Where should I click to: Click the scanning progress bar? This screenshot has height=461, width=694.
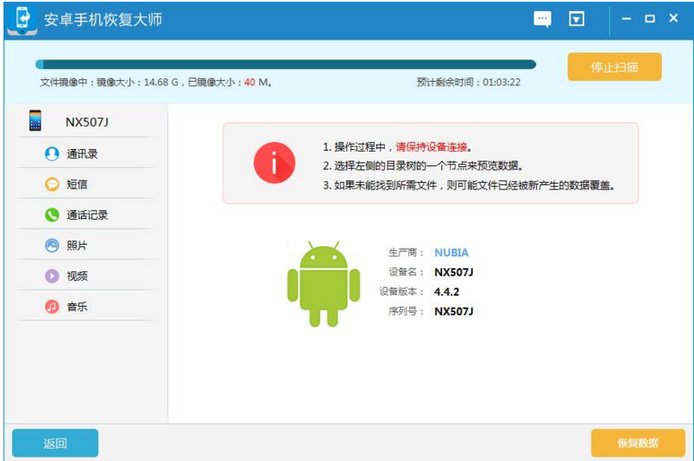point(285,64)
